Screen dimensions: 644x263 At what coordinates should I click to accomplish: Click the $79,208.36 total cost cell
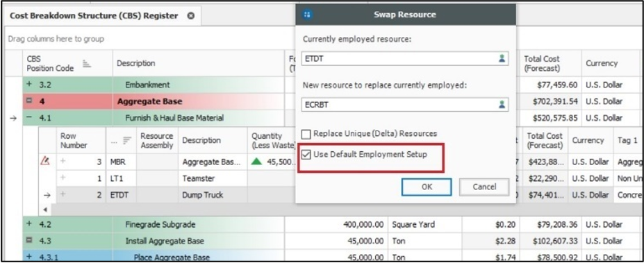click(x=551, y=224)
